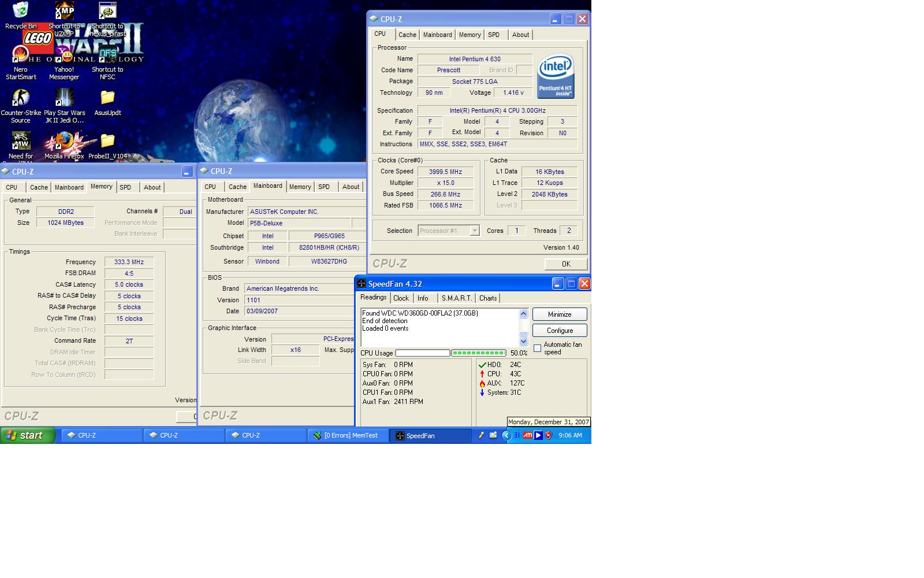Click the FSB:DRAM 4:5 ratio value
Screen dimensions: 924x578
pos(129,273)
